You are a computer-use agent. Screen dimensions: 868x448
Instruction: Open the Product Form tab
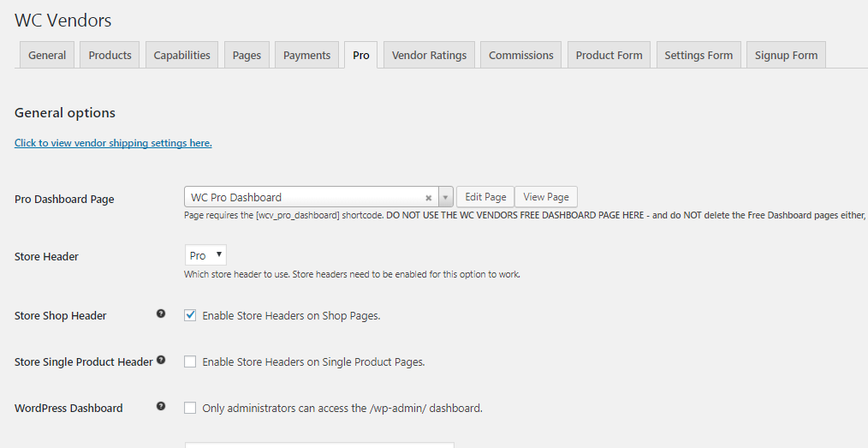pos(609,55)
